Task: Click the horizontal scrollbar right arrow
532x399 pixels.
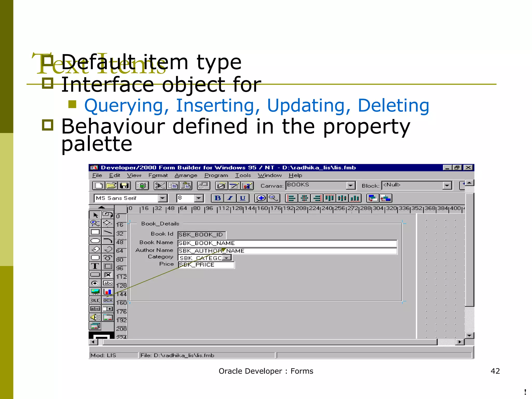Action: click(460, 342)
